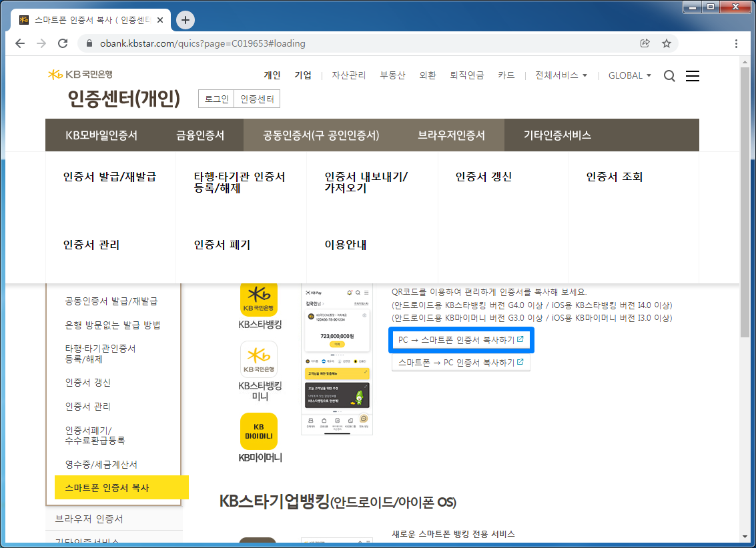
Task: Open a new tab with plus button
Action: [x=185, y=20]
